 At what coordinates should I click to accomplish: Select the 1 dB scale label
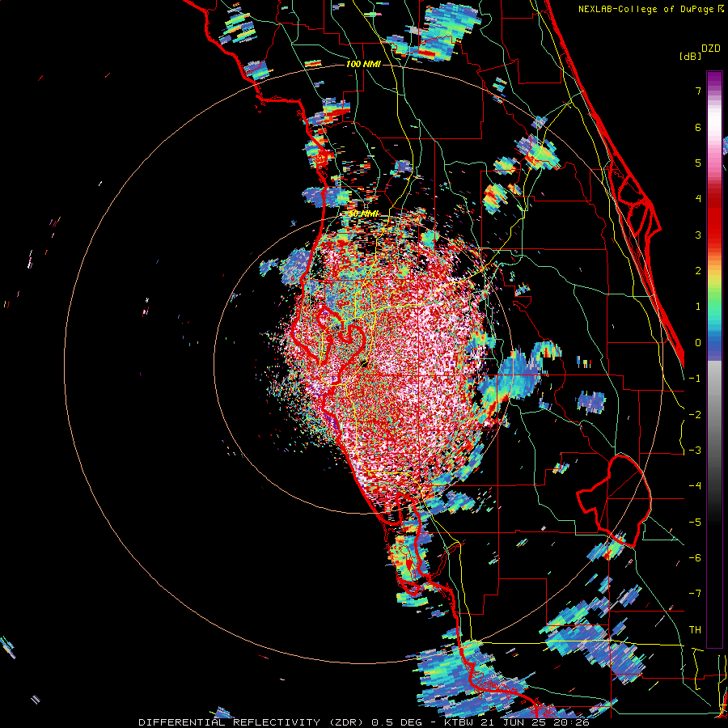click(x=698, y=307)
